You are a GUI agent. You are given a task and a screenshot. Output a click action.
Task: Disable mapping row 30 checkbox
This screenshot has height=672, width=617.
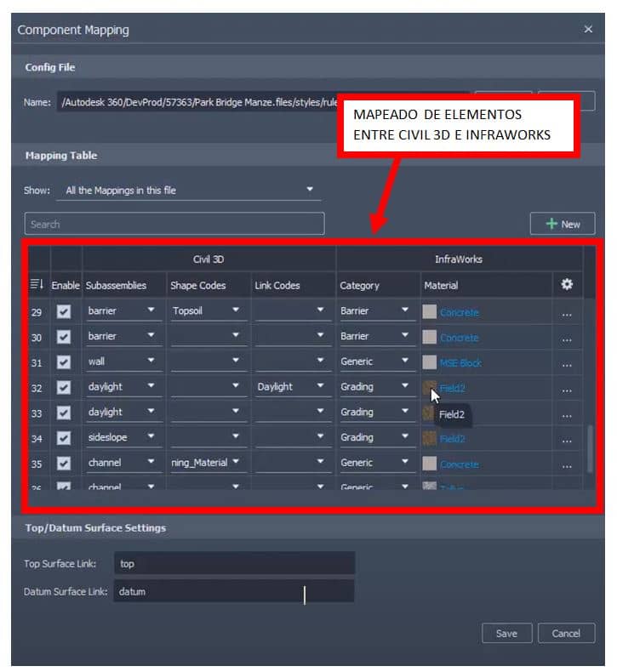pyautogui.click(x=64, y=337)
